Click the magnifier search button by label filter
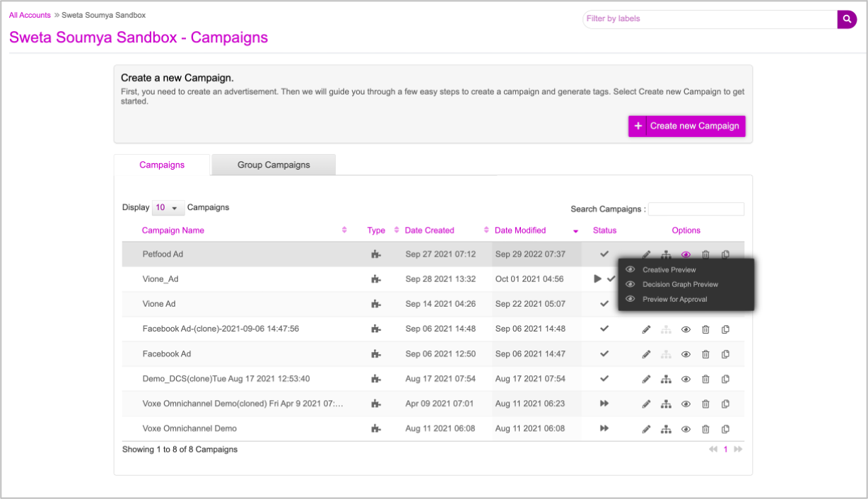Viewport: 868px width, 499px height. (x=847, y=19)
